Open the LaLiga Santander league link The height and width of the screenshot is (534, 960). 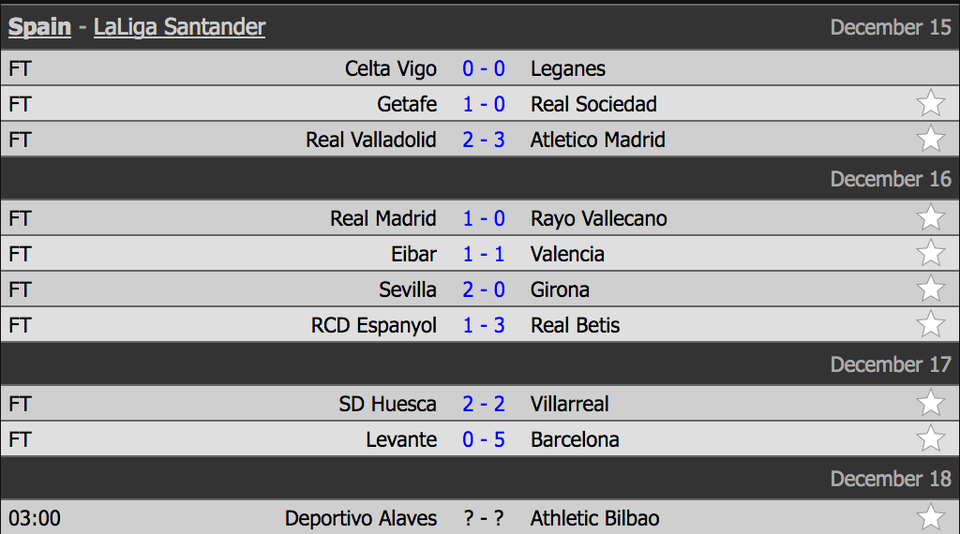[x=179, y=27]
